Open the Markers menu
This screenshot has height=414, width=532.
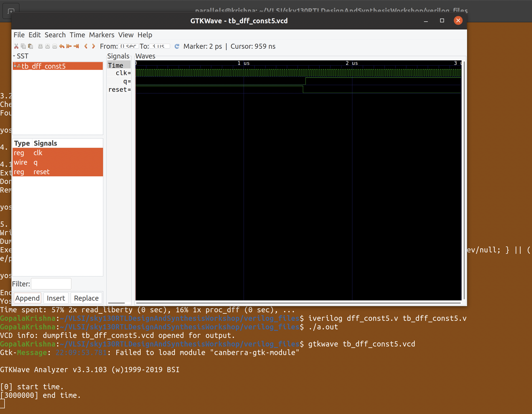pyautogui.click(x=102, y=35)
